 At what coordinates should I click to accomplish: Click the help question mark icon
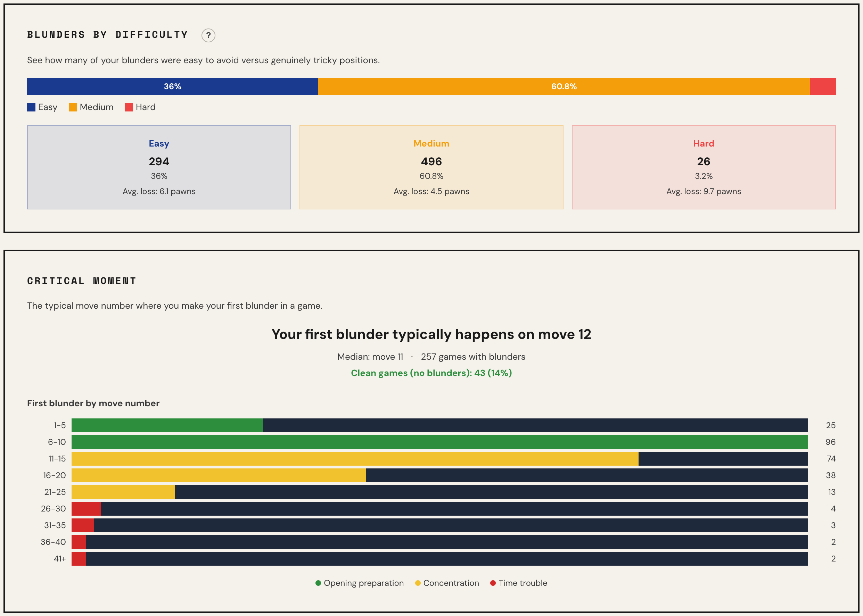pyautogui.click(x=208, y=35)
